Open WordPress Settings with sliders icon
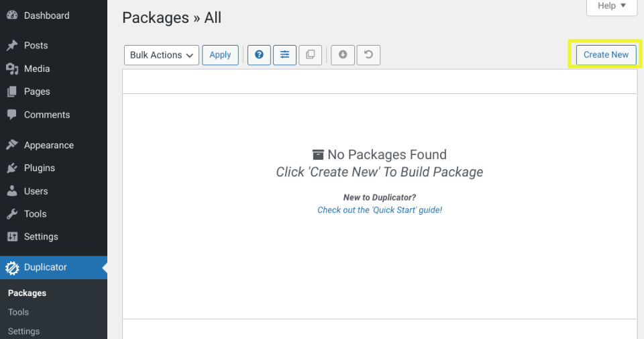 [x=40, y=236]
